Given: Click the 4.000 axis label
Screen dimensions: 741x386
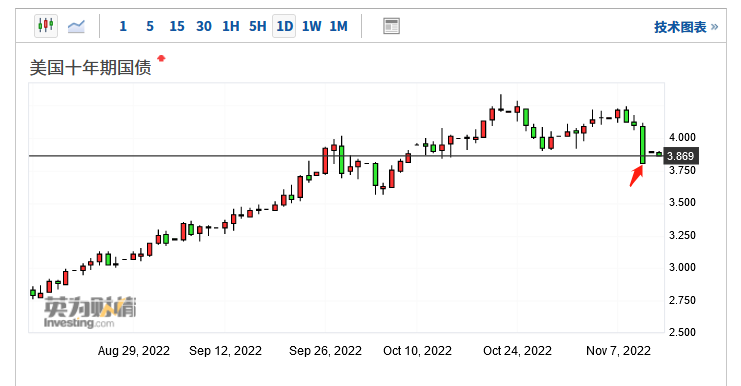Looking at the screenshot, I should (682, 137).
